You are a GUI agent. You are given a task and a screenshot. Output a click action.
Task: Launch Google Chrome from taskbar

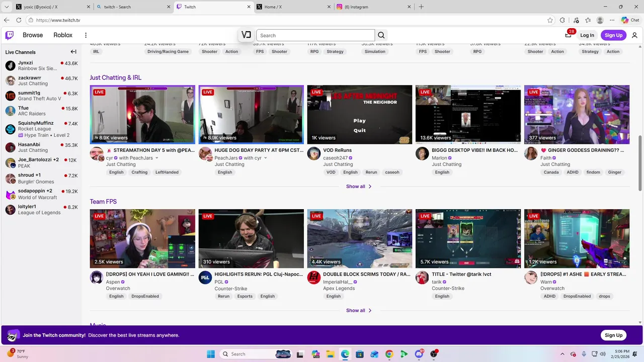pos(389,354)
